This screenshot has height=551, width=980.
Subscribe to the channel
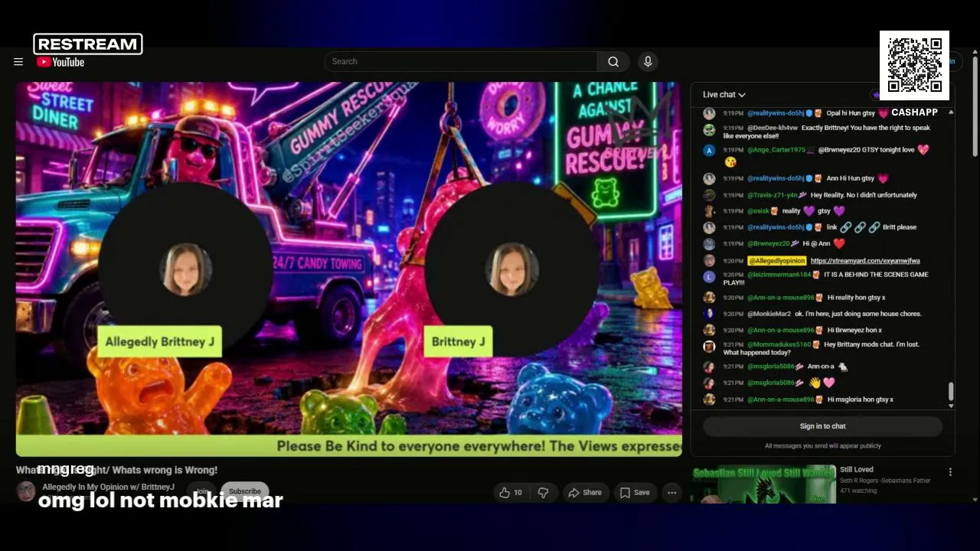click(245, 491)
